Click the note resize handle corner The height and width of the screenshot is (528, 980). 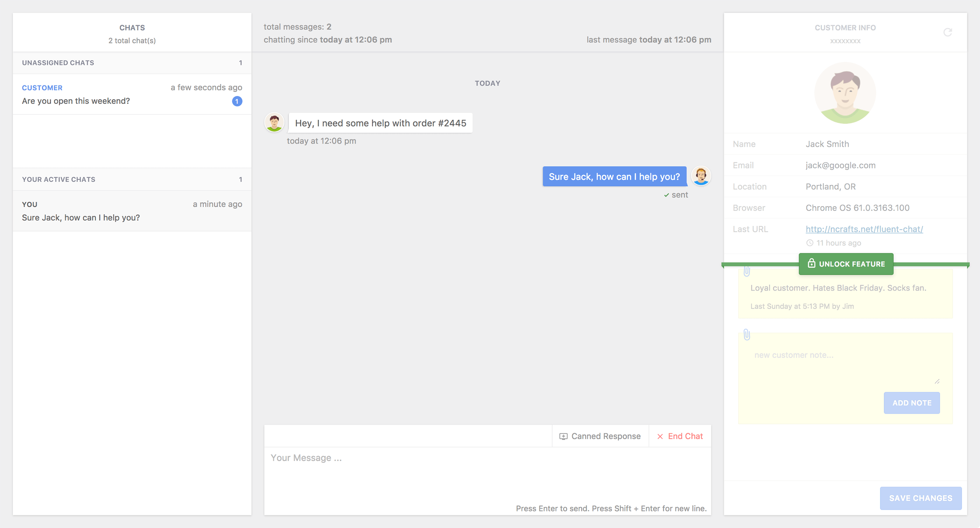click(937, 381)
